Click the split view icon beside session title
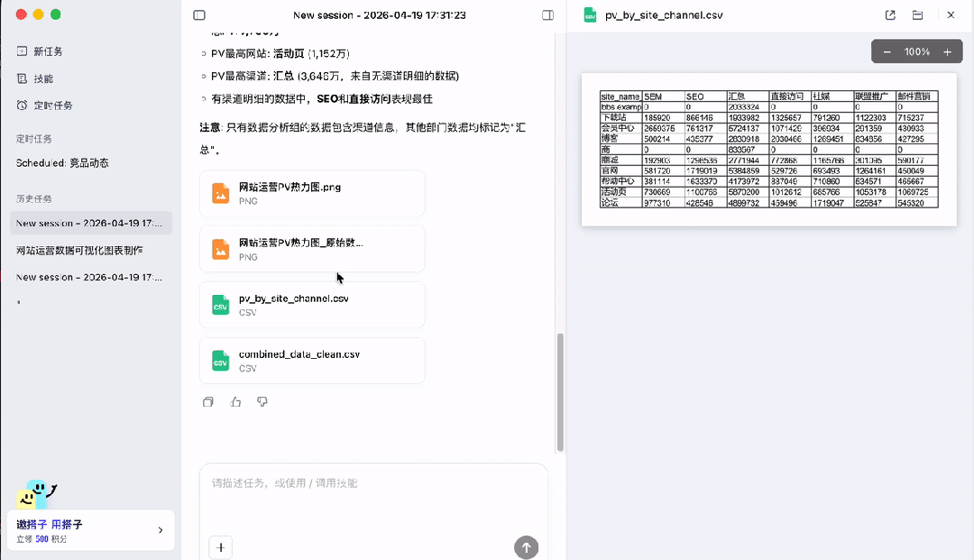This screenshot has width=974, height=560. point(547,14)
